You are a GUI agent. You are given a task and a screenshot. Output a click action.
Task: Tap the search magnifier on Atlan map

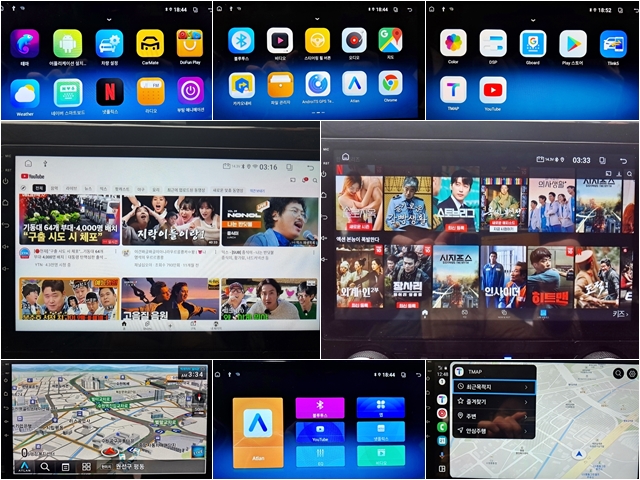click(45, 466)
